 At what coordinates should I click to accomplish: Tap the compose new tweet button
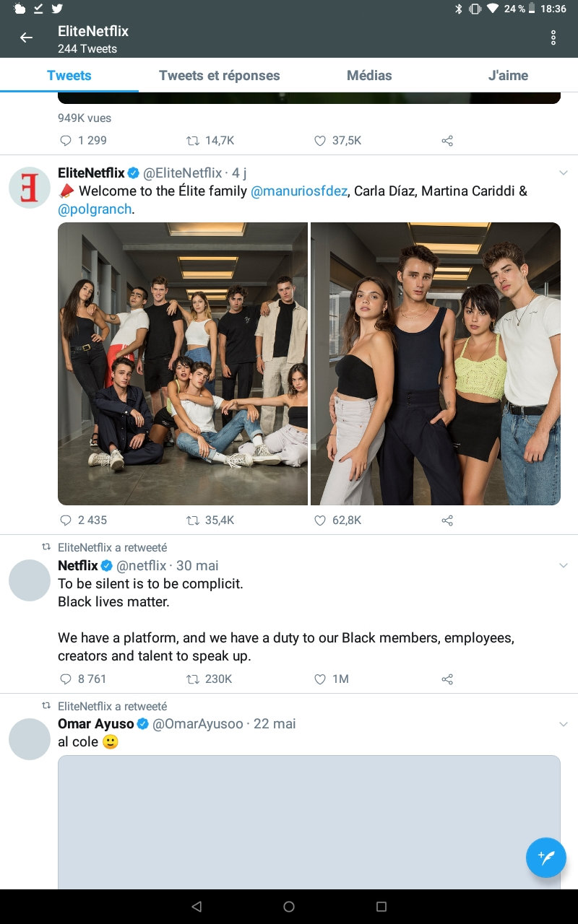(545, 858)
